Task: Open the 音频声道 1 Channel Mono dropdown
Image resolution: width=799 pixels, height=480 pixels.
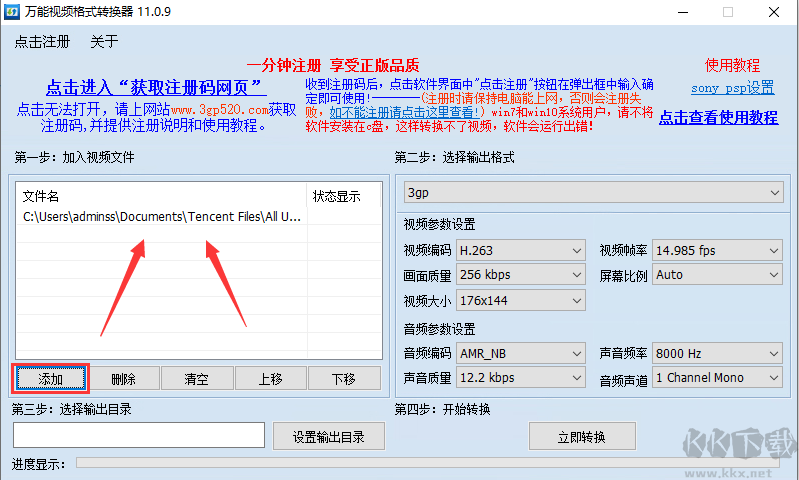Action: (717, 378)
